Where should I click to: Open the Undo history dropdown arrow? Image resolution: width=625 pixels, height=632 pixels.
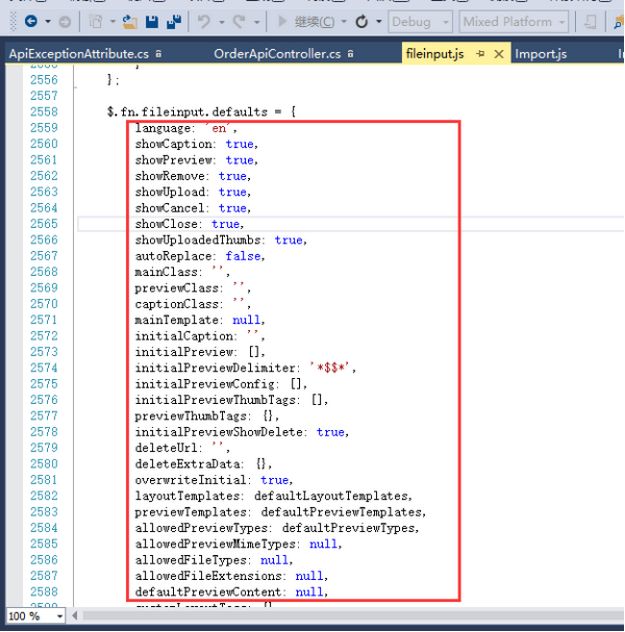tap(221, 22)
